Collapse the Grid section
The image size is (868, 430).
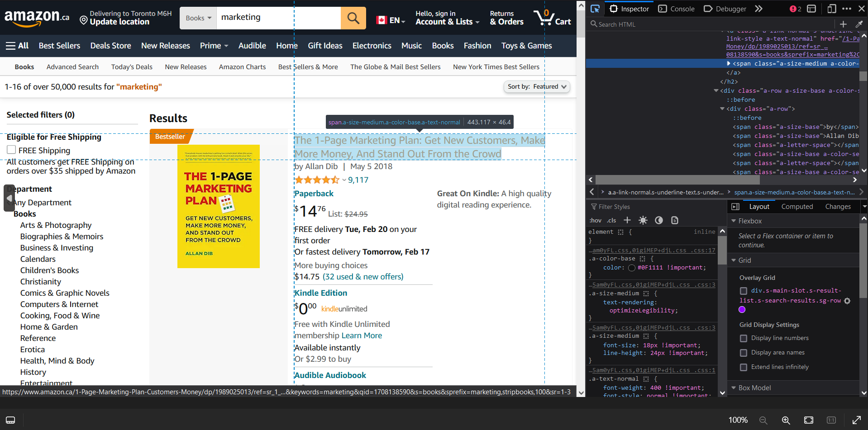click(734, 260)
